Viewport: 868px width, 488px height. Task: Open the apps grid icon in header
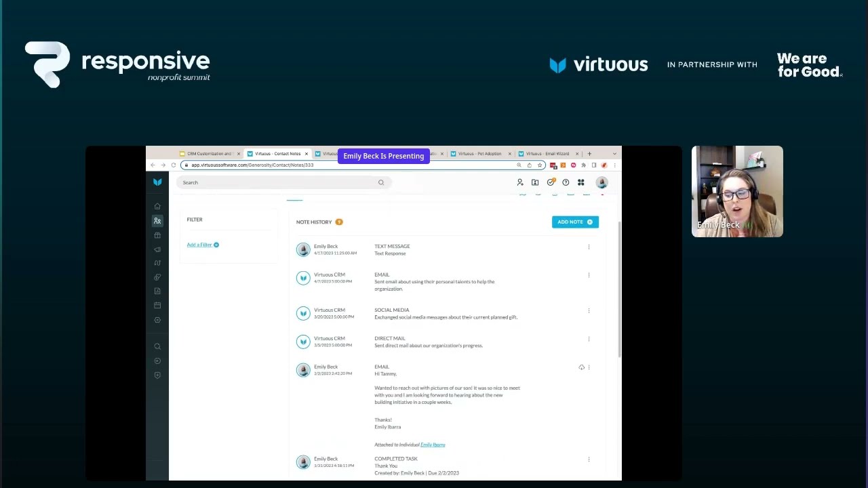(581, 182)
